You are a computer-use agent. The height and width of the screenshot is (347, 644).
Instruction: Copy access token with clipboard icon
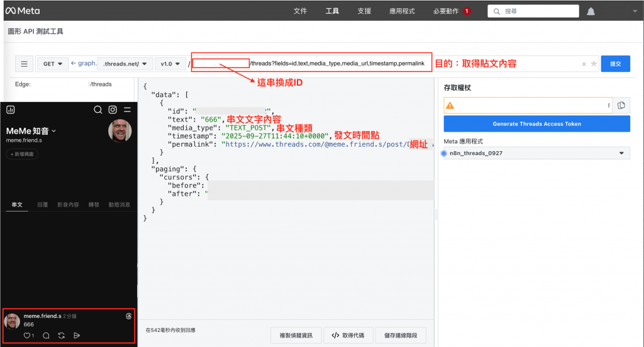coord(621,105)
